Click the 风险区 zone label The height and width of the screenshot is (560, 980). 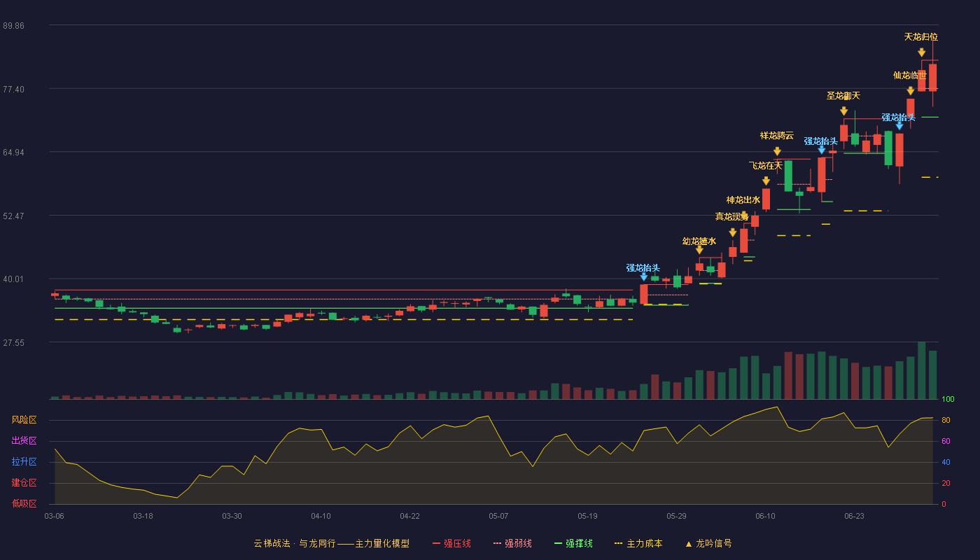pyautogui.click(x=24, y=420)
